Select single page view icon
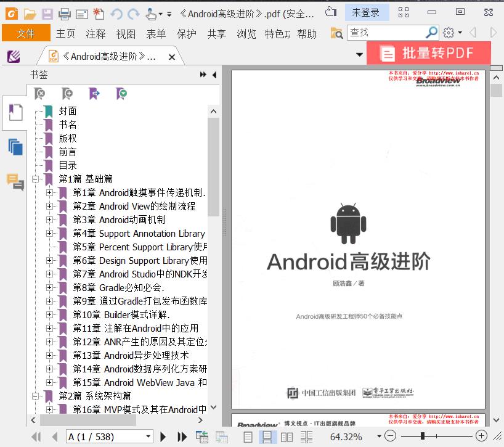The height and width of the screenshot is (447, 504). [x=248, y=437]
